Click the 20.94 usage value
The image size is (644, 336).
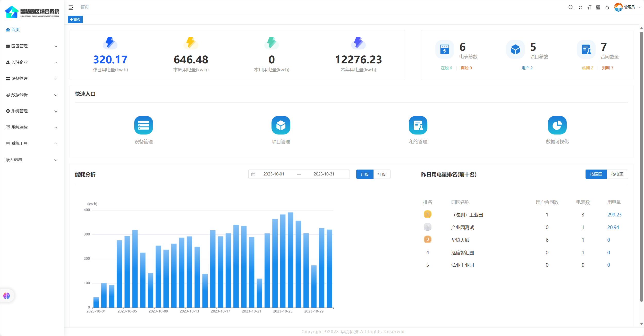point(613,227)
